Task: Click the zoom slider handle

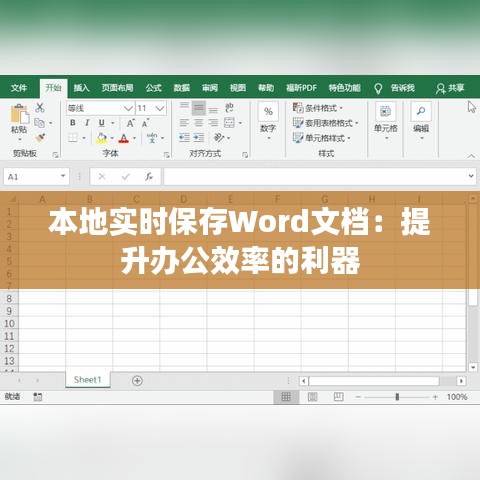Action: point(397,397)
